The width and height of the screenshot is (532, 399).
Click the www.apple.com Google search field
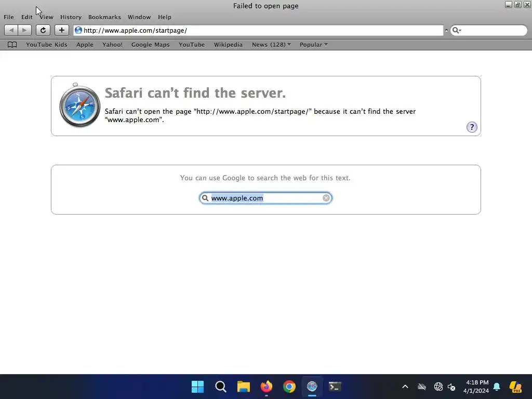(x=265, y=198)
